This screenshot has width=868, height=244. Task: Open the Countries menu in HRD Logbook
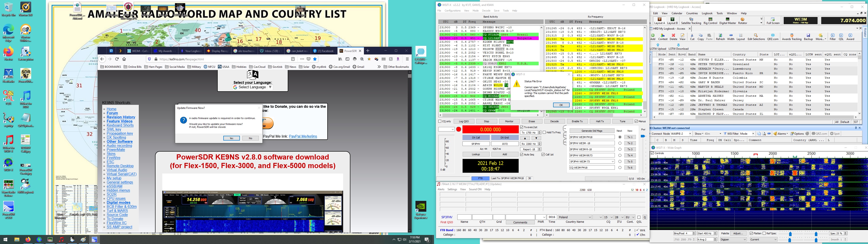[x=692, y=14]
